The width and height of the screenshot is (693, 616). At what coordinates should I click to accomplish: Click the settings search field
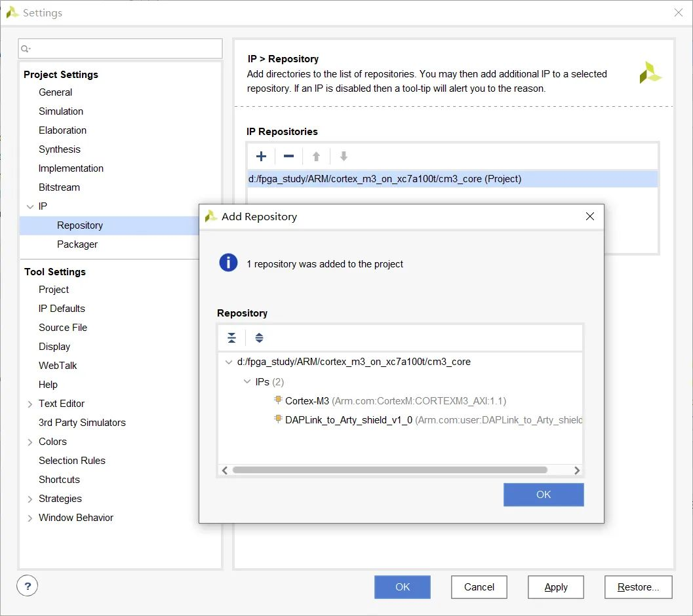[120, 48]
